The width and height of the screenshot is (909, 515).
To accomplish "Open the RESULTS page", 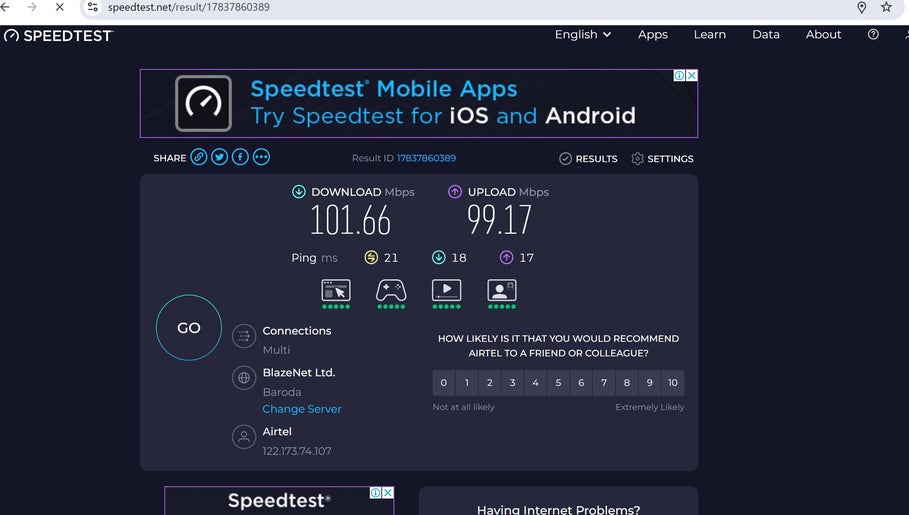I will pos(588,158).
